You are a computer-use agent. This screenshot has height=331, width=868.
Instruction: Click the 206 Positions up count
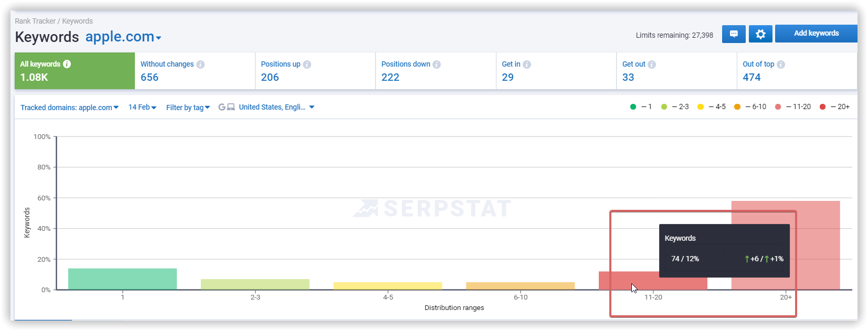click(x=270, y=77)
